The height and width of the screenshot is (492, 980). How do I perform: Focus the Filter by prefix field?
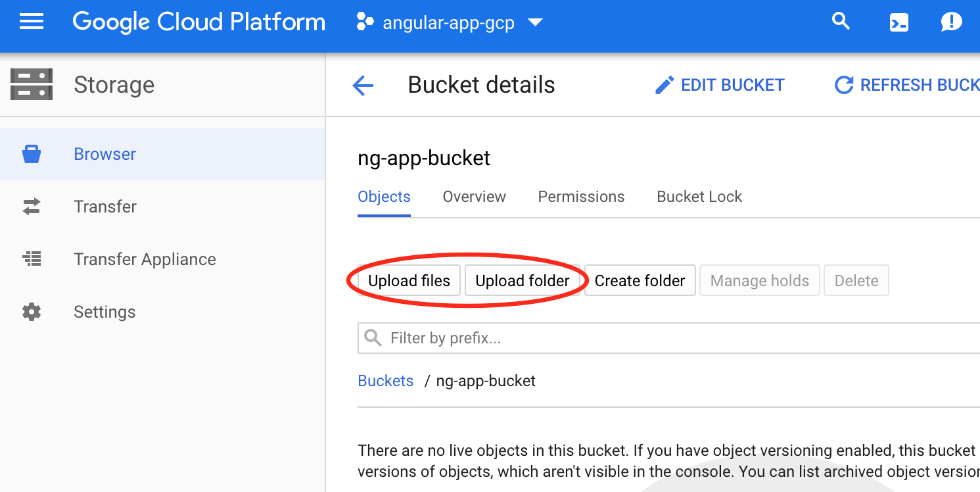click(x=657, y=338)
